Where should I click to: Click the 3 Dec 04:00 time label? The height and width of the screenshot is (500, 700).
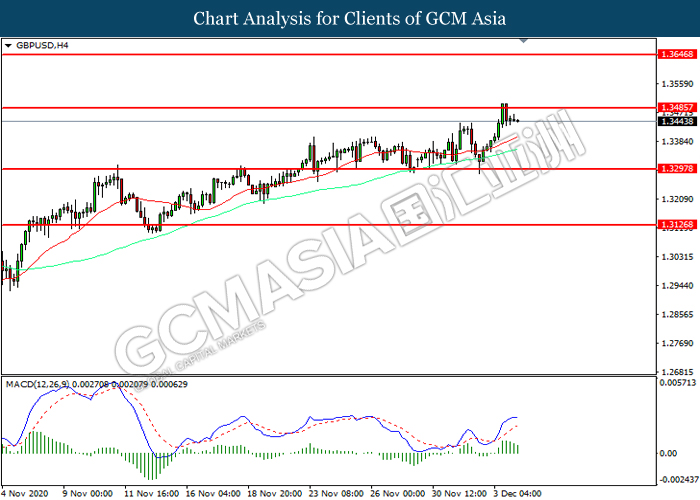517,494
